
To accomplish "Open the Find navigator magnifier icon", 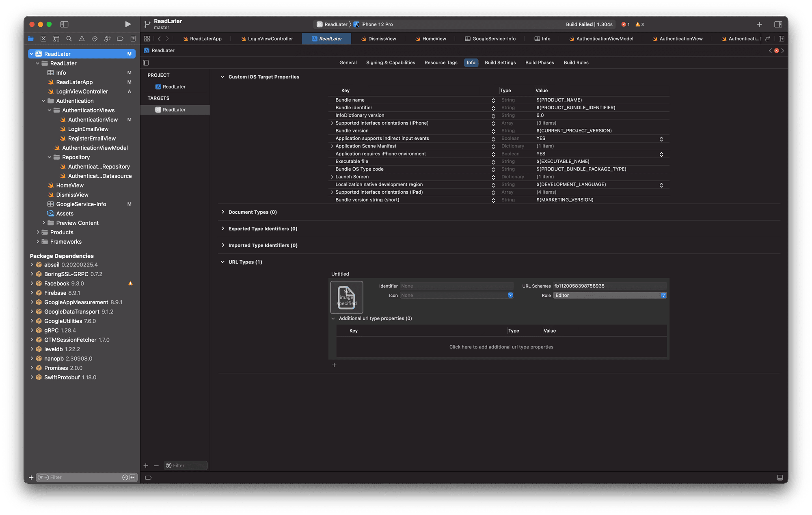I will tap(69, 39).
